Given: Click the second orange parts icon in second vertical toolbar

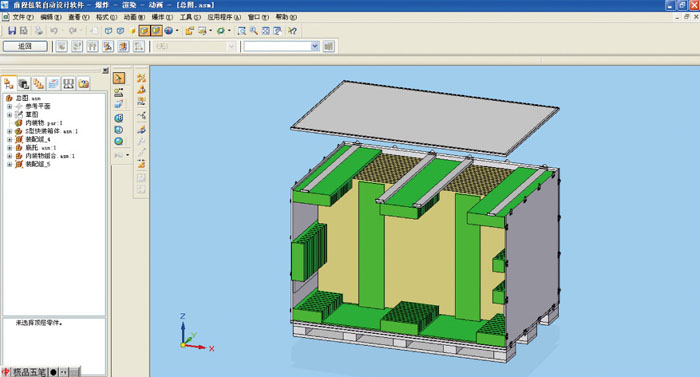Looking at the screenshot, I should tap(141, 89).
